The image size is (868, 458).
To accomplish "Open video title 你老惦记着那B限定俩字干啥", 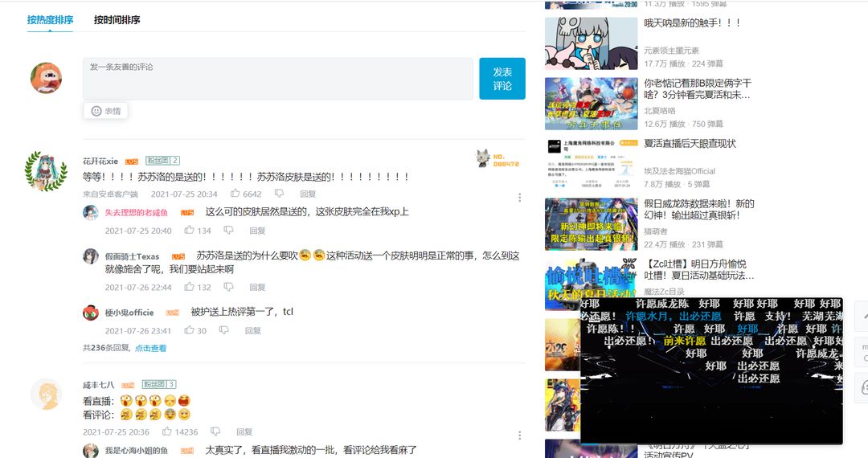I will tap(698, 88).
